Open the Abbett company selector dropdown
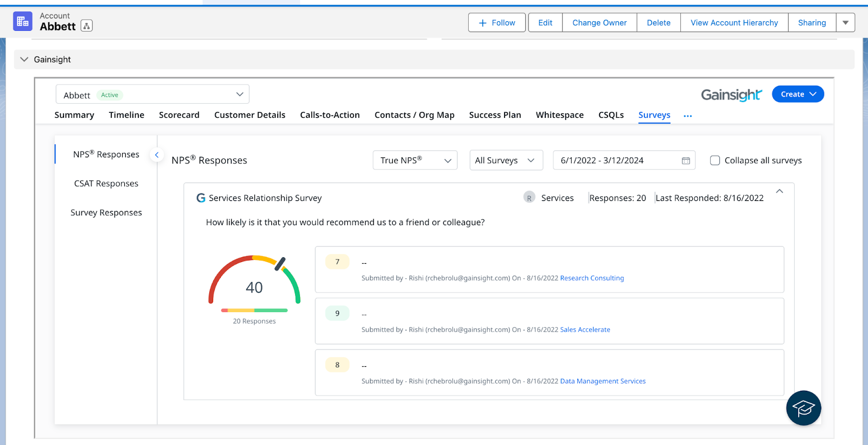The width and height of the screenshot is (868, 445). pos(152,94)
